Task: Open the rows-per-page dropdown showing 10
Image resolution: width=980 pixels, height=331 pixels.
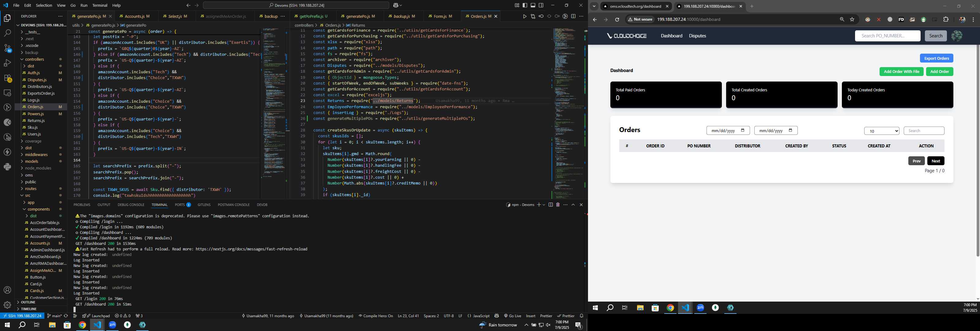Action: pos(881,131)
